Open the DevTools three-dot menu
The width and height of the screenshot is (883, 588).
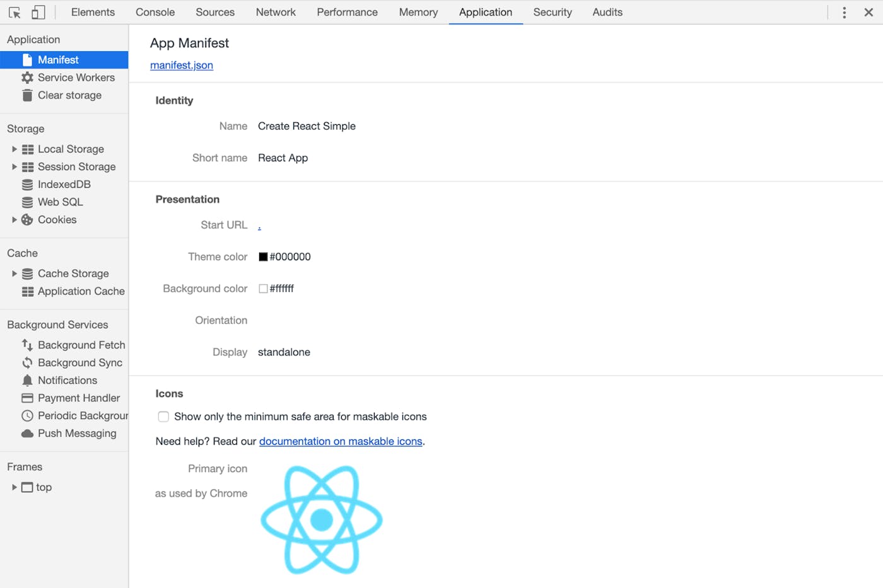(x=845, y=13)
